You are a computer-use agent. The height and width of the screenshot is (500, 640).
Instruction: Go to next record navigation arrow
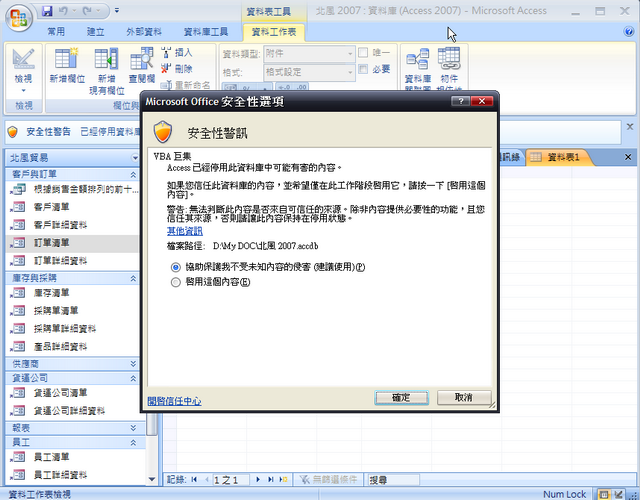click(x=258, y=479)
